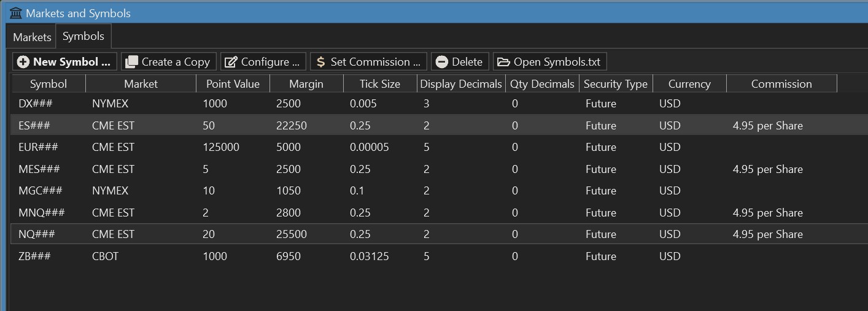Click the Markets and Symbols bank icon
Screen dimensions: 868x311
click(x=16, y=13)
